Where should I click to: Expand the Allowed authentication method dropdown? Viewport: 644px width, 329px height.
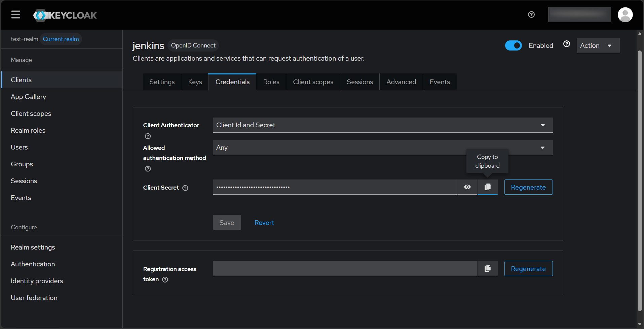[x=383, y=147]
